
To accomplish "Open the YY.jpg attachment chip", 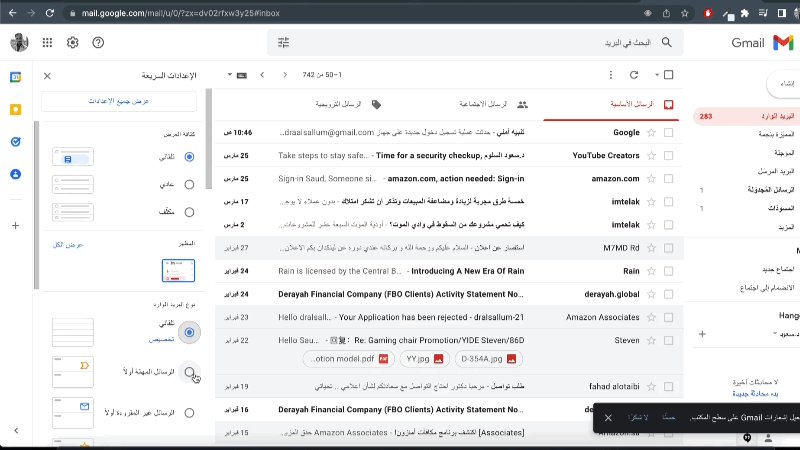I will 424,359.
